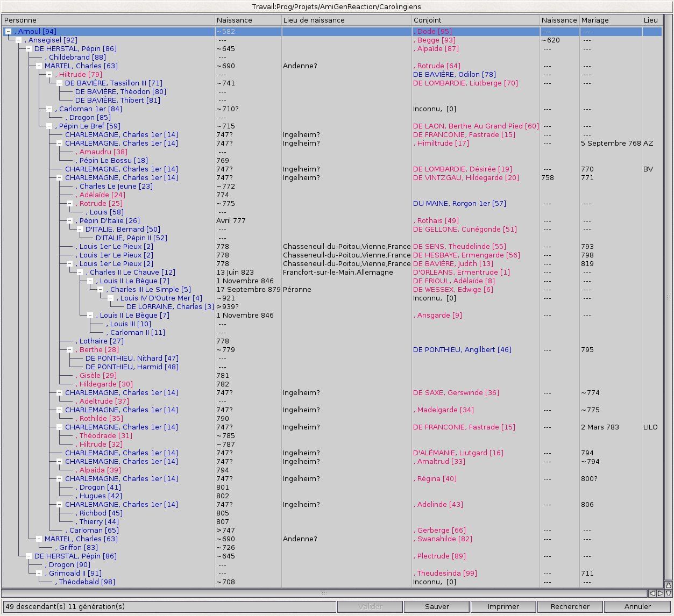Image resolution: width=674 pixels, height=616 pixels.
Task: Open search with Rechercher button
Action: coord(570,606)
